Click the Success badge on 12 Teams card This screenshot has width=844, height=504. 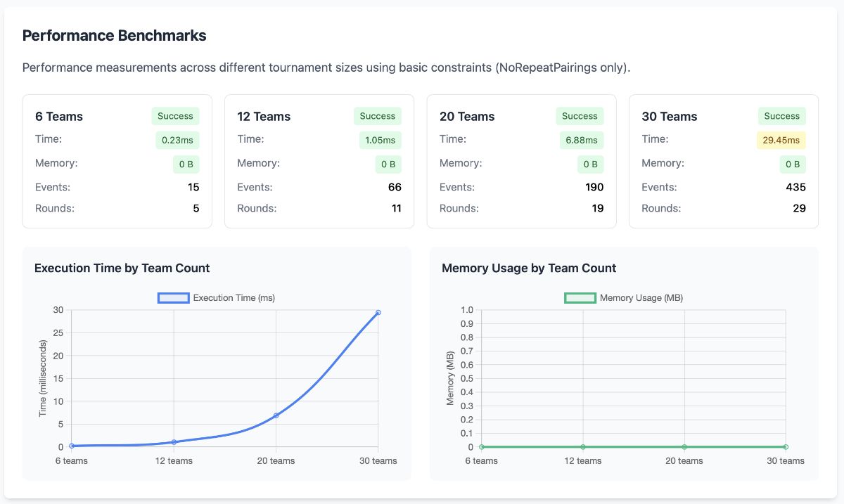point(378,116)
